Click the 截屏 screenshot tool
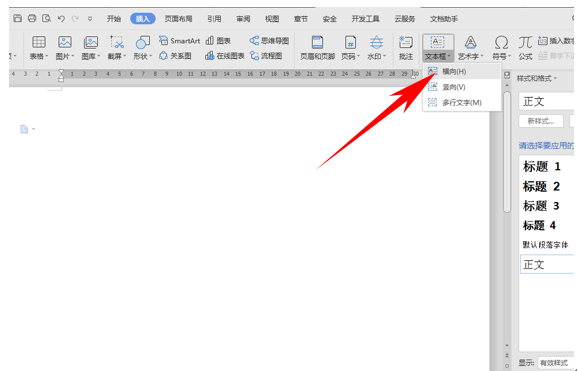This screenshot has height=371, width=578. (117, 42)
